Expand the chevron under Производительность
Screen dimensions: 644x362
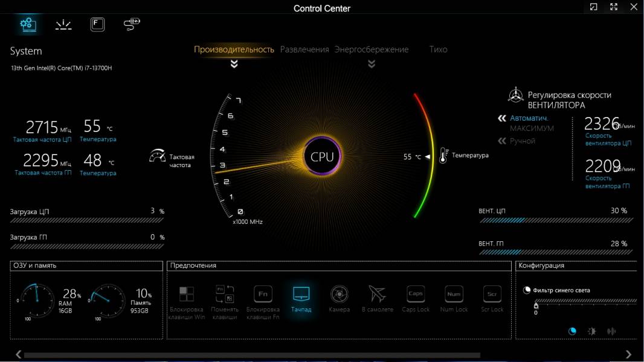[234, 64]
